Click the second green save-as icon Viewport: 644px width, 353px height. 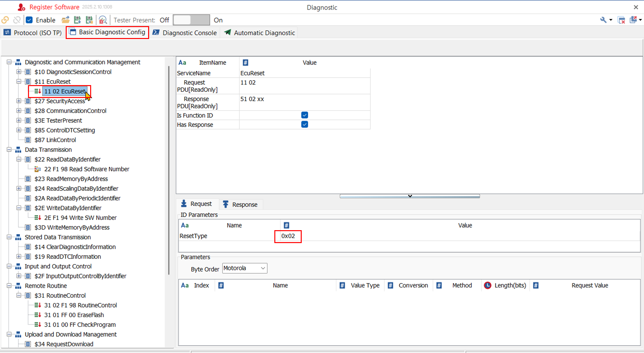(x=89, y=20)
